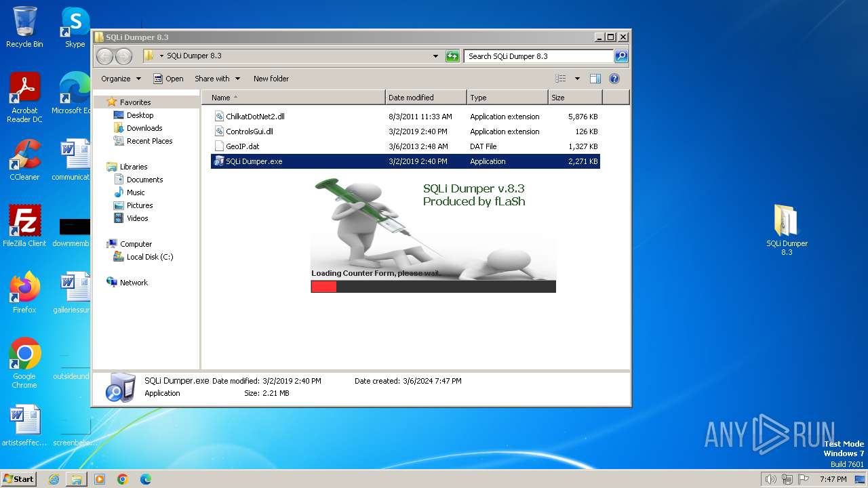868x488 pixels.
Task: Select the ControlsGui.dll file
Action: tap(406, 131)
